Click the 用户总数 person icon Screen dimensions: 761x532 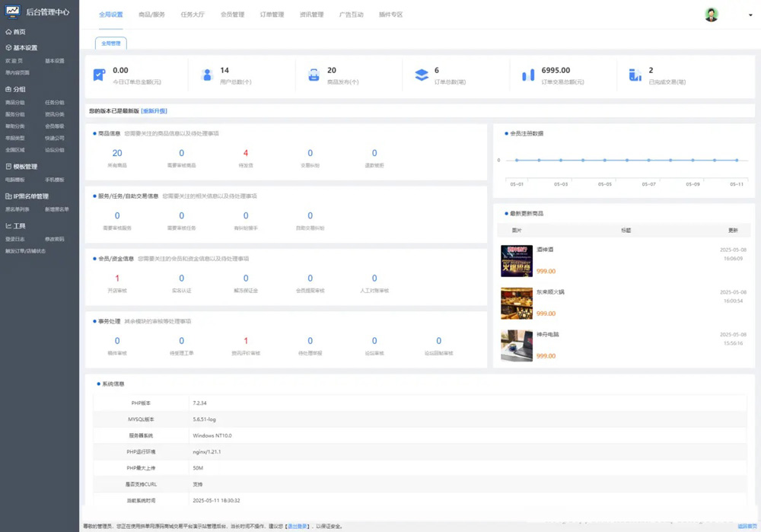point(206,75)
